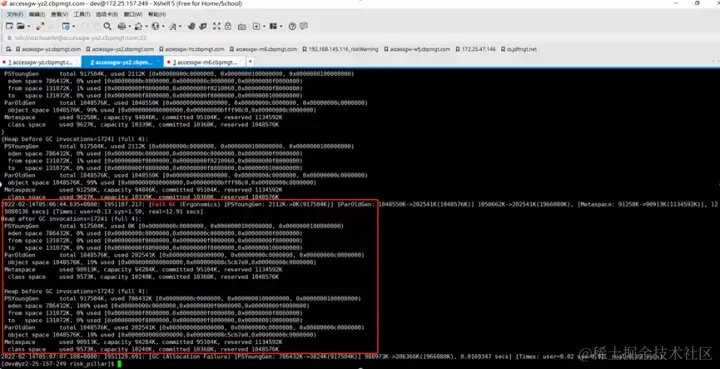The height and width of the screenshot is (369, 720).
Task: Click the Print toolbar icon
Action: point(122,26)
